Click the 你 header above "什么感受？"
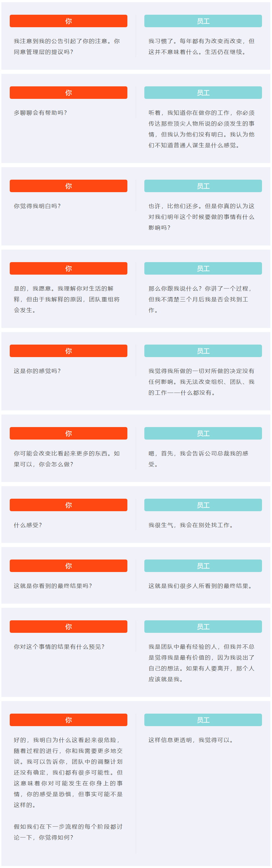Image resolution: width=272 pixels, height=868 pixels. point(68,505)
